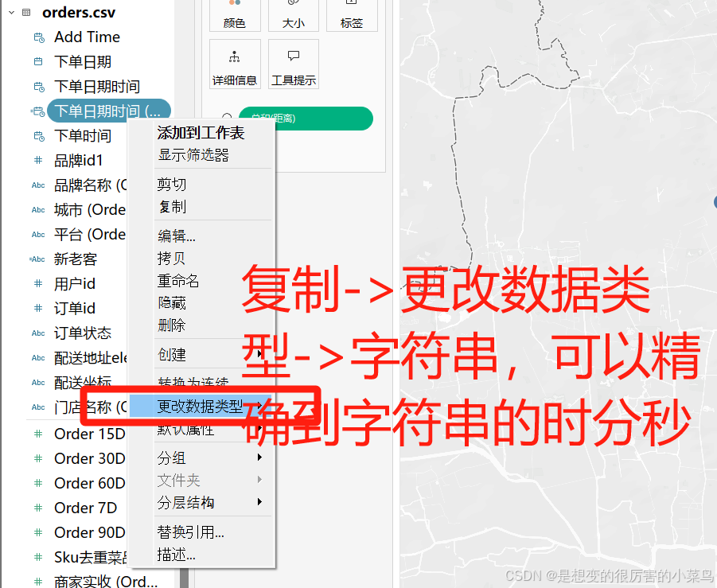Select the 下单时间 field
717x588 pixels.
(x=83, y=136)
